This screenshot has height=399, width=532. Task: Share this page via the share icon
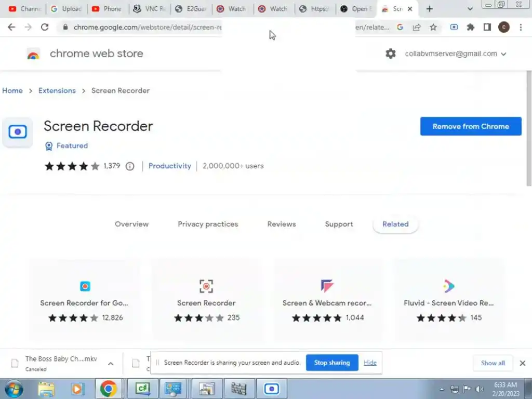[x=417, y=27]
